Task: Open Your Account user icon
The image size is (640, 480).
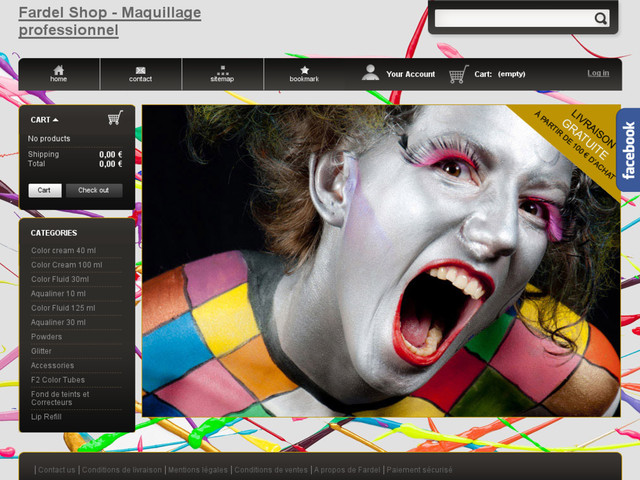Action: point(371,73)
